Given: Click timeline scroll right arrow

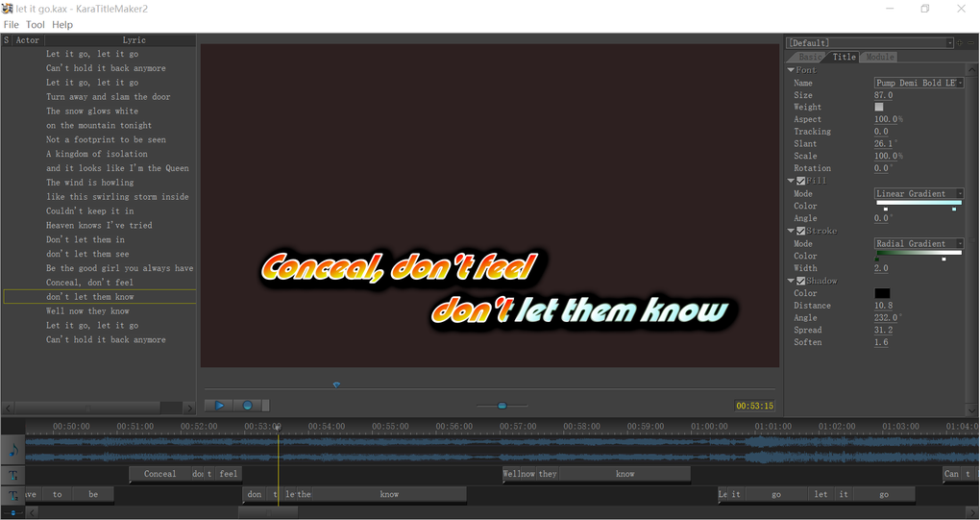Looking at the screenshot, I should tap(973, 513).
